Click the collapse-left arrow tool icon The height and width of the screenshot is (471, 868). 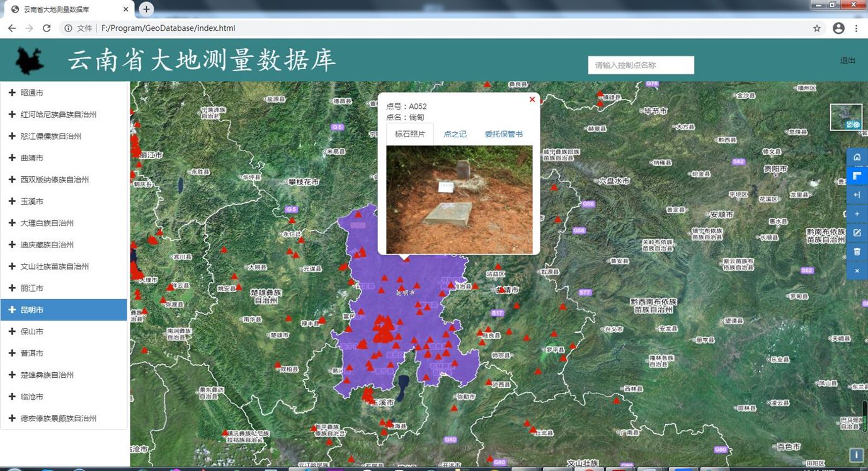pos(857,195)
